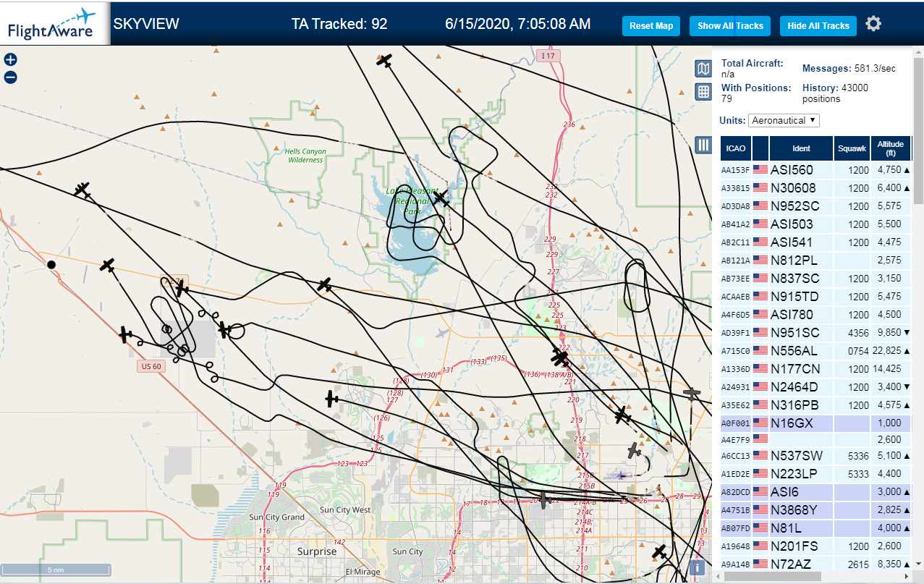Select aircraft ASI541 in the list

[816, 242]
